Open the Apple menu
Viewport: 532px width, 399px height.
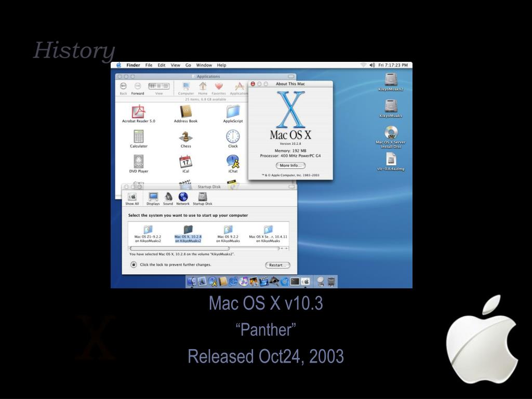(x=119, y=65)
